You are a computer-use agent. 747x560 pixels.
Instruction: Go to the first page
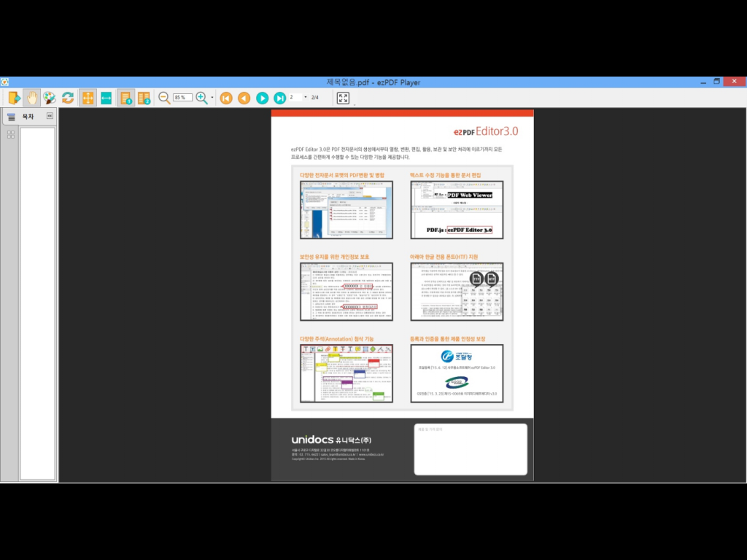click(x=226, y=98)
